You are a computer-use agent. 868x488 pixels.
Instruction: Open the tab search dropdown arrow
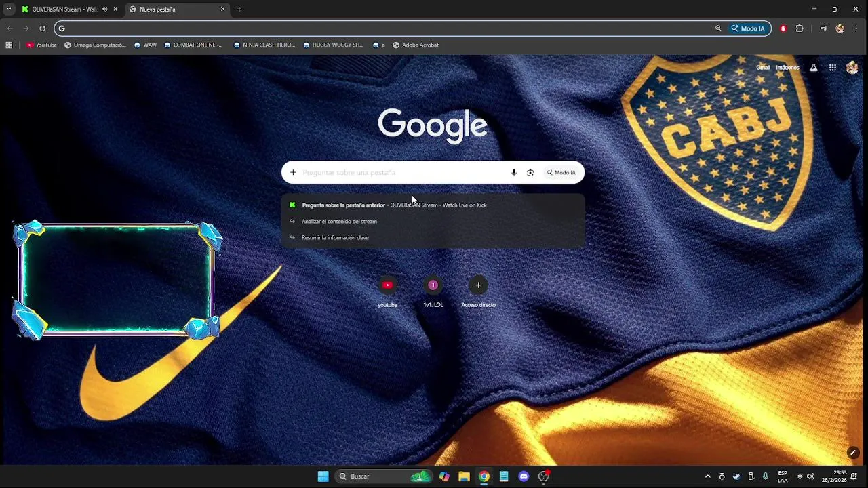(9, 9)
